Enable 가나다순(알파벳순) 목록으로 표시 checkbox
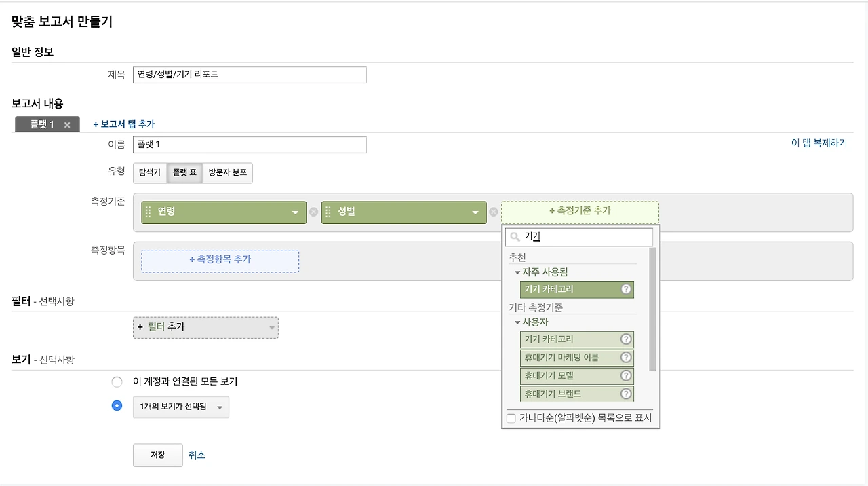Screen dimensions: 868x486 511,418
